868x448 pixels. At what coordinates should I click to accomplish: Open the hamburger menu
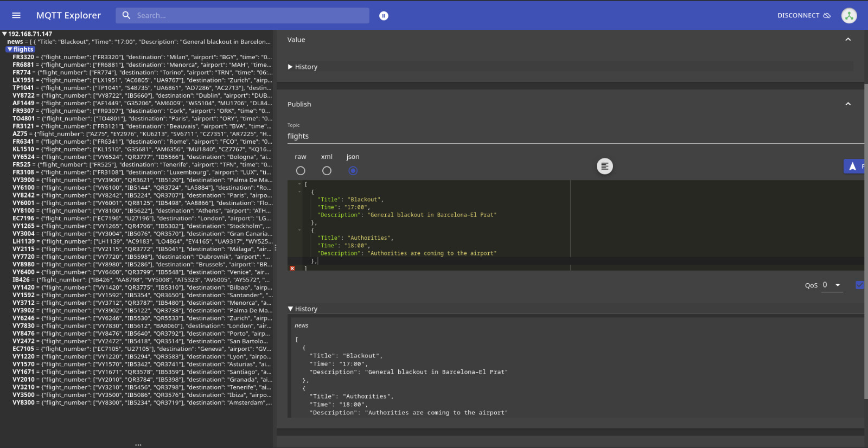[16, 15]
